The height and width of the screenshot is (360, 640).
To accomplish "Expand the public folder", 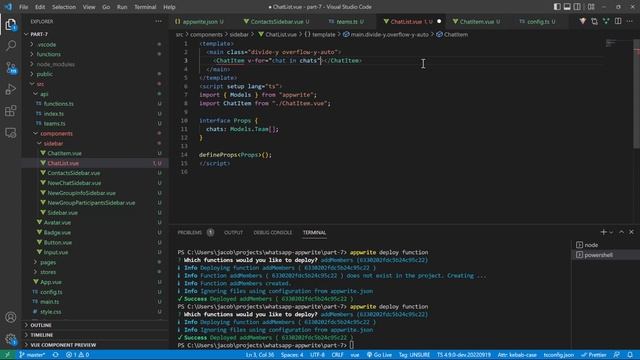I will click(95, 74).
